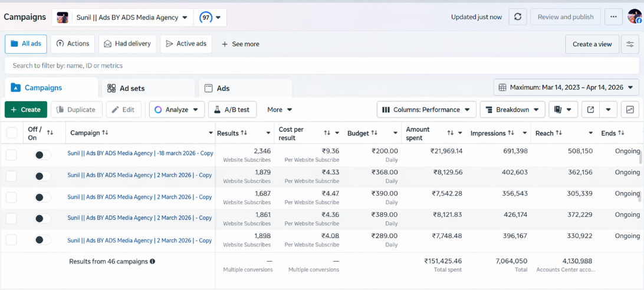644x290 pixels.
Task: Open the account score 97 dropdown caret
Action: pyautogui.click(x=218, y=18)
